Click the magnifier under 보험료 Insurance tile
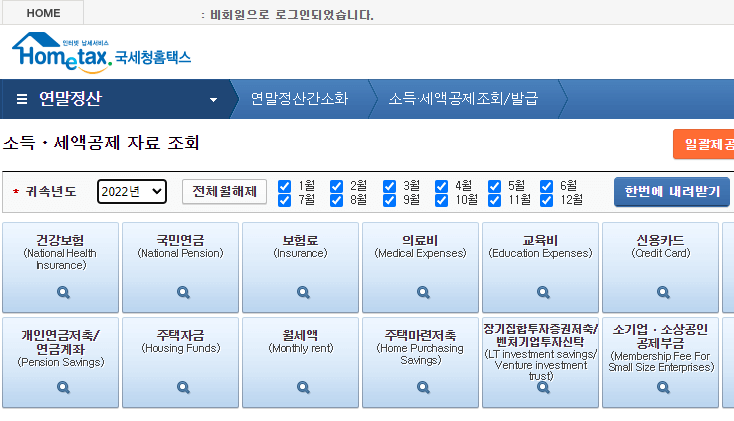734x421 pixels. [x=303, y=293]
